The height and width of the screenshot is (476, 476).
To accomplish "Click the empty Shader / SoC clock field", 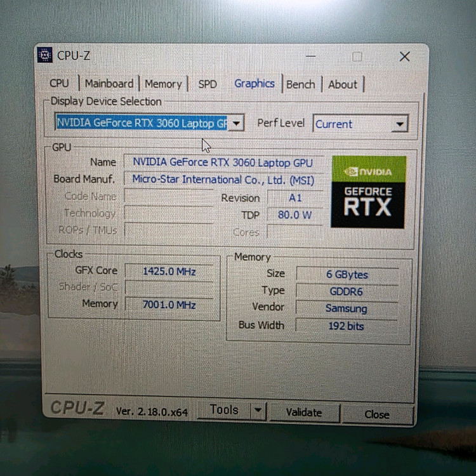I will click(x=169, y=288).
